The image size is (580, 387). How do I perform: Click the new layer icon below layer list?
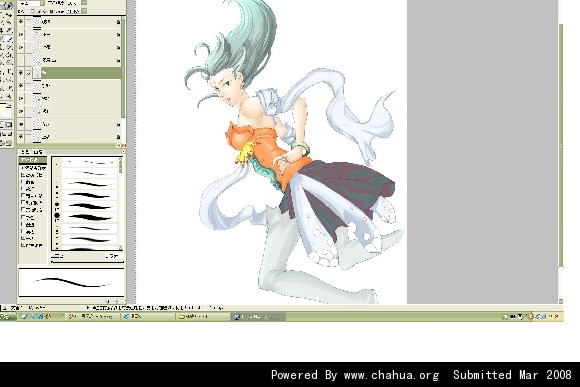119,145
